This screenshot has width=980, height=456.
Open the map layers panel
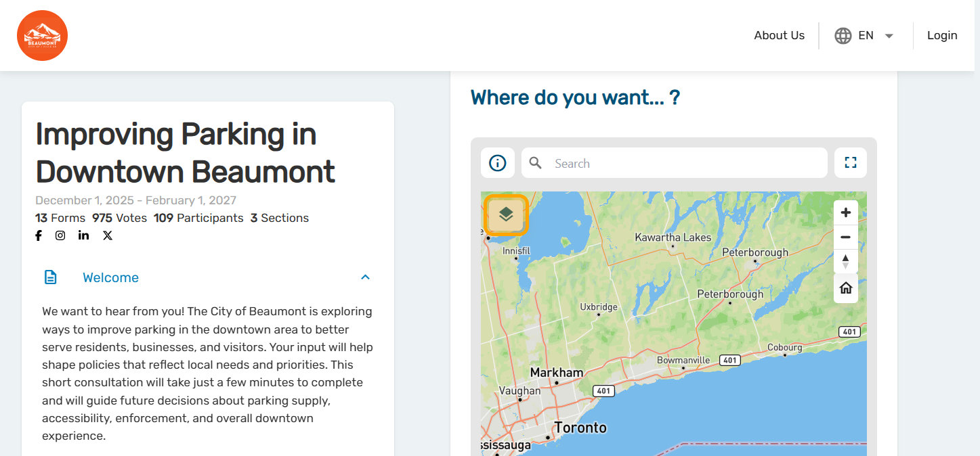(506, 215)
